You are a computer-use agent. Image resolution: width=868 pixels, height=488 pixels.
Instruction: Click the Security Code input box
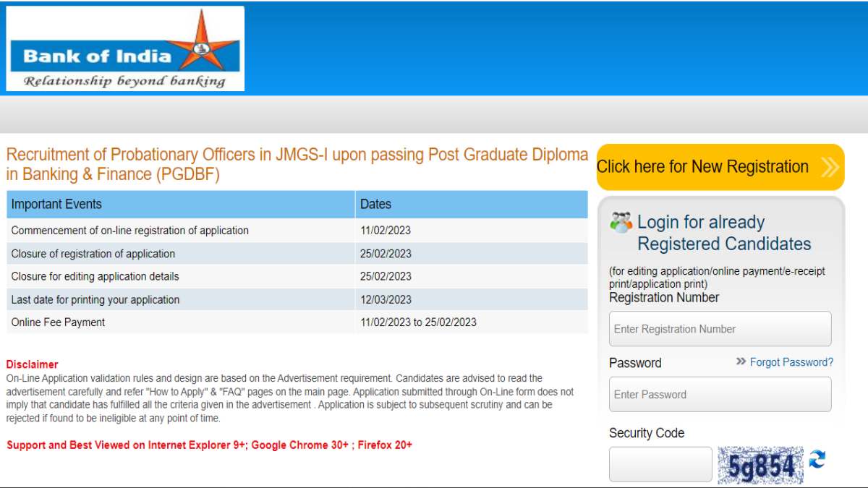point(660,463)
